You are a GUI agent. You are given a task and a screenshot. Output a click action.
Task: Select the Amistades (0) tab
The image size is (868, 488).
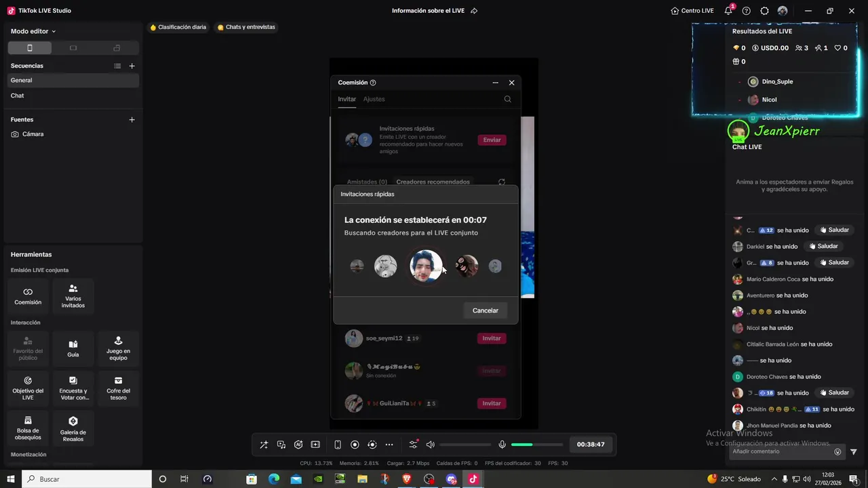point(367,182)
